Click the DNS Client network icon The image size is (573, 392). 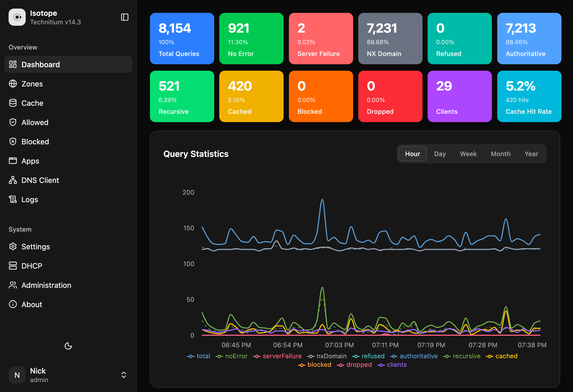click(13, 180)
